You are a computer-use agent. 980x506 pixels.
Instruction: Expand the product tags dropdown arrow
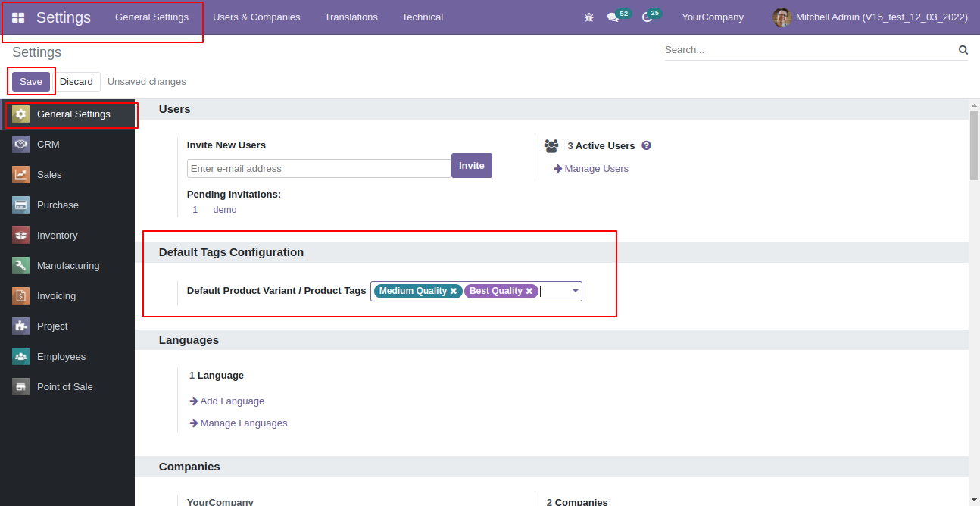click(x=576, y=291)
